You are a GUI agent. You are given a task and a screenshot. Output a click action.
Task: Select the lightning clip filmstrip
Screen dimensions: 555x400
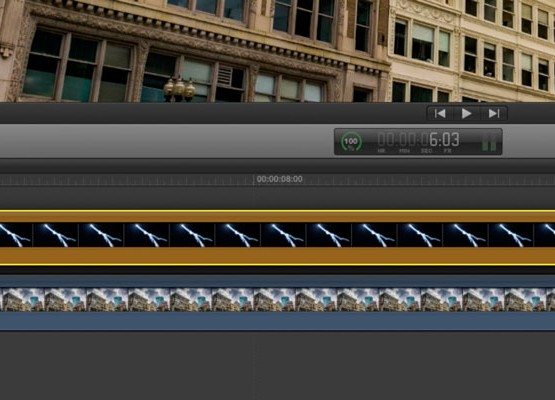tap(278, 235)
